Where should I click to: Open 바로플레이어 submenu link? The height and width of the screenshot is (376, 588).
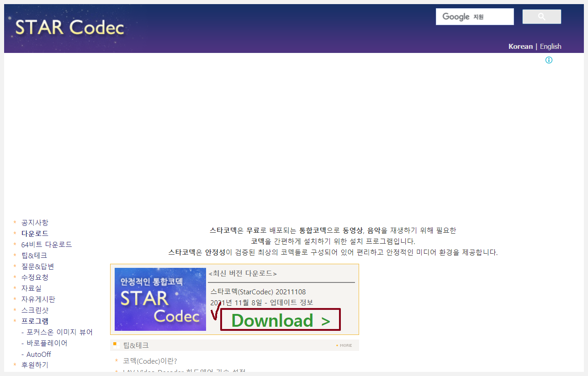click(x=47, y=343)
